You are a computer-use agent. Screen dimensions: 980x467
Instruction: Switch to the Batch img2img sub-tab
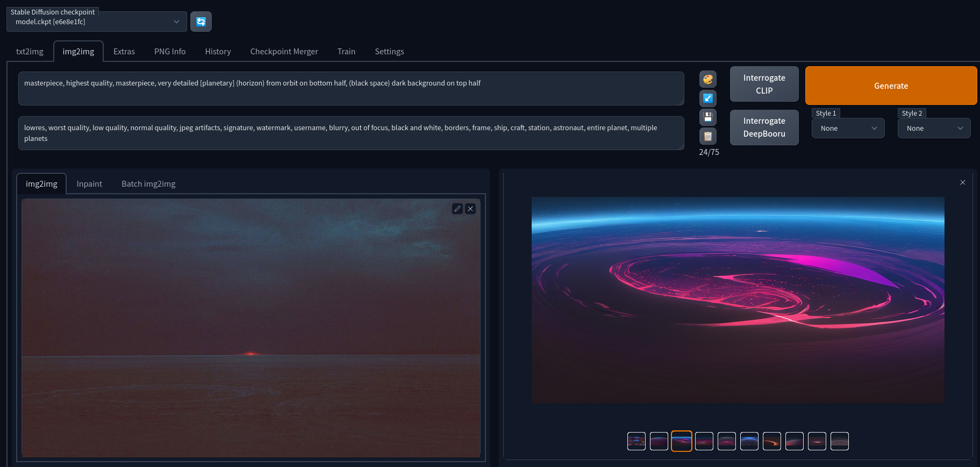pyautogui.click(x=148, y=184)
